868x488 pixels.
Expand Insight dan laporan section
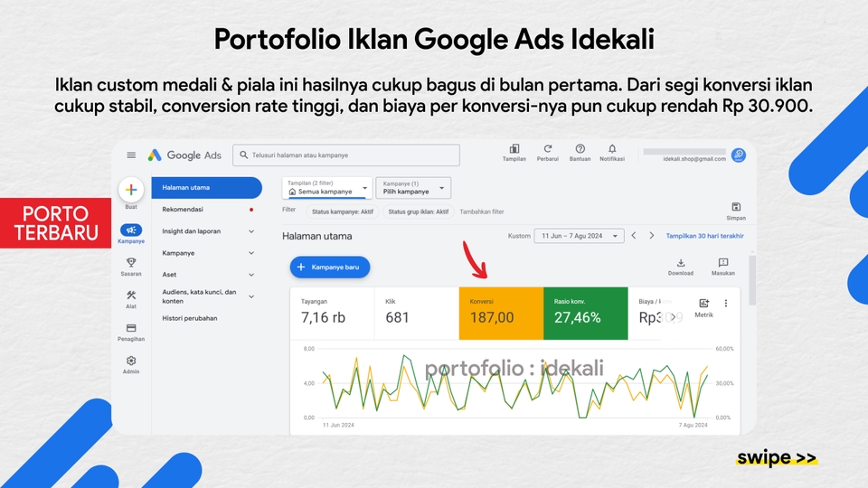click(251, 231)
